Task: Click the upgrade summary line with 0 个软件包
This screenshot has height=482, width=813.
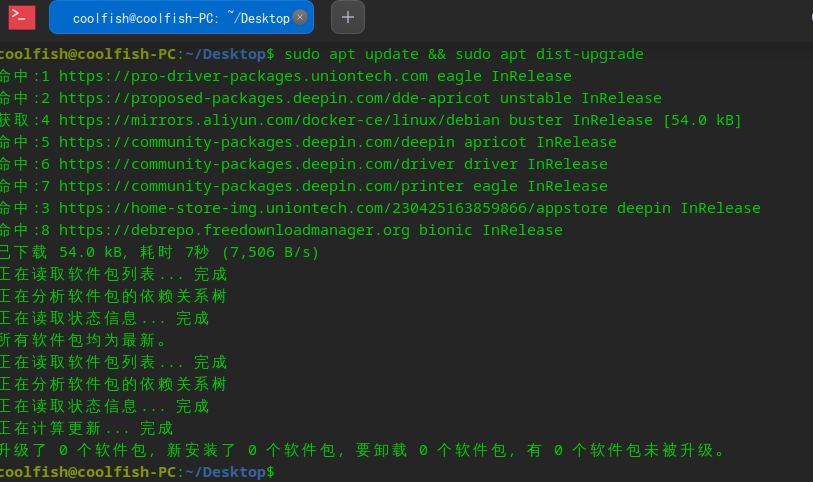Action: pos(362,450)
